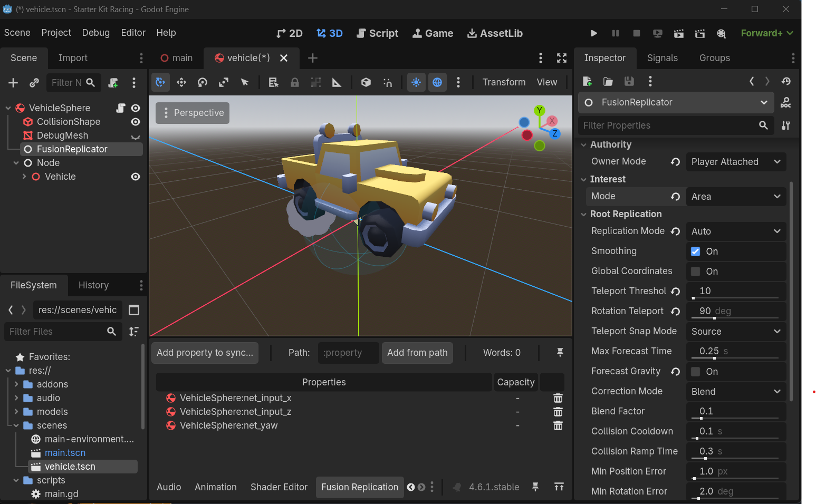Open the Correction Mode Blend dropdown

[735, 392]
